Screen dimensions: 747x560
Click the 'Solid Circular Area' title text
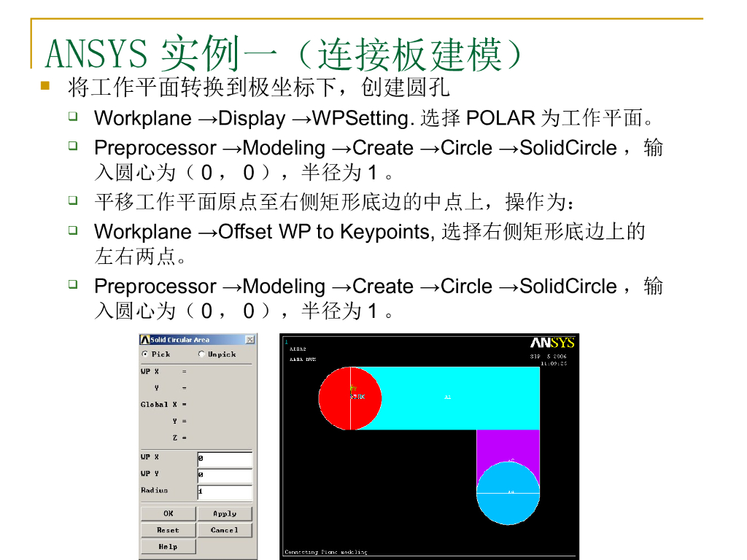(180, 340)
